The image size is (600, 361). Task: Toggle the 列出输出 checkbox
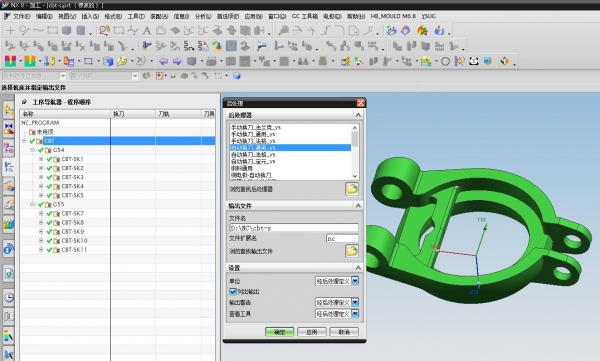coord(233,292)
